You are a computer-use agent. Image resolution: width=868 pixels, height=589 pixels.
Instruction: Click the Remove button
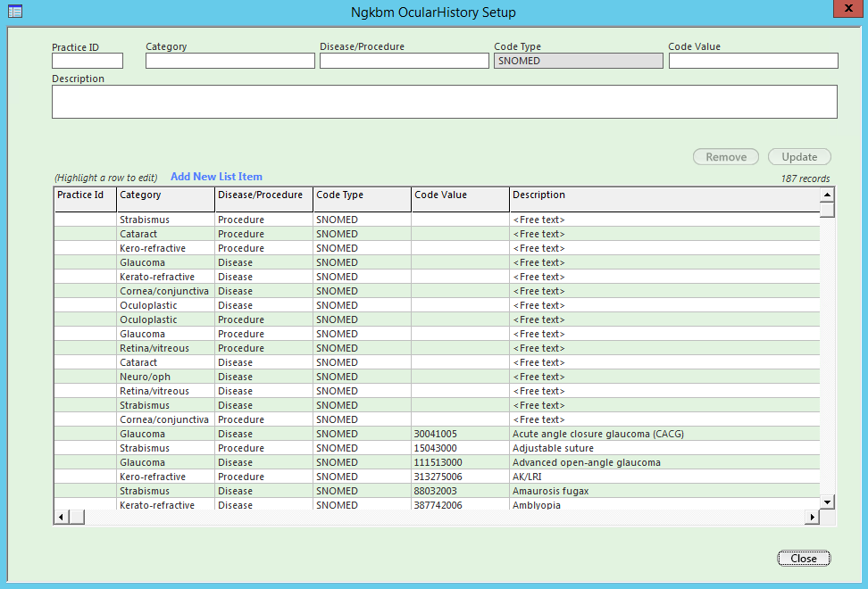point(726,157)
